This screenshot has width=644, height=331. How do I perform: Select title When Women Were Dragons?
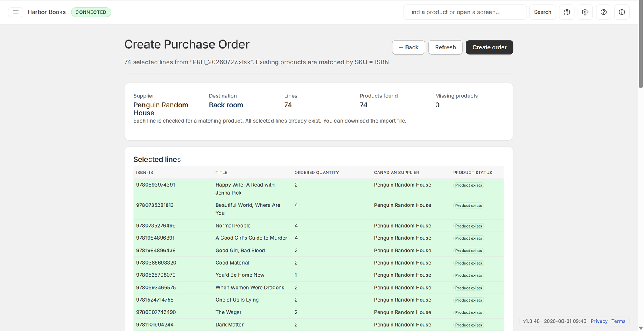(250, 288)
